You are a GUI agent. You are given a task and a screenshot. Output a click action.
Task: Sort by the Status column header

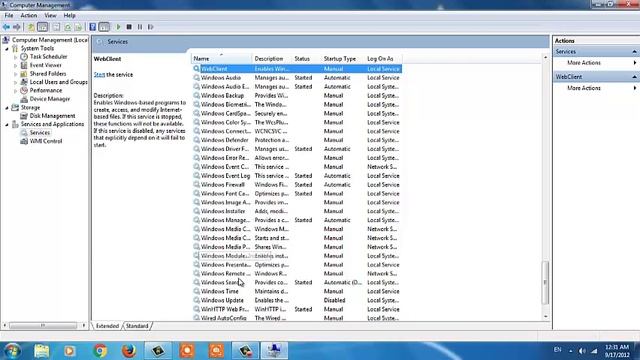[307, 59]
